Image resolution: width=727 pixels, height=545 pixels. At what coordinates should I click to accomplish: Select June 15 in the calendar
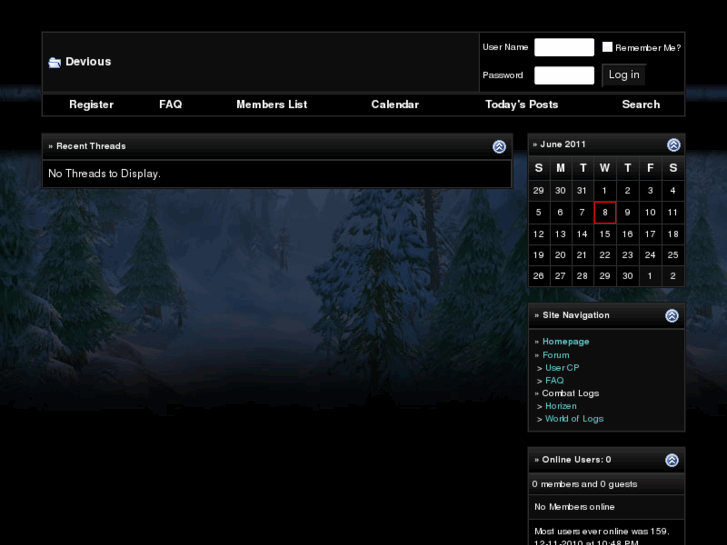(x=605, y=234)
